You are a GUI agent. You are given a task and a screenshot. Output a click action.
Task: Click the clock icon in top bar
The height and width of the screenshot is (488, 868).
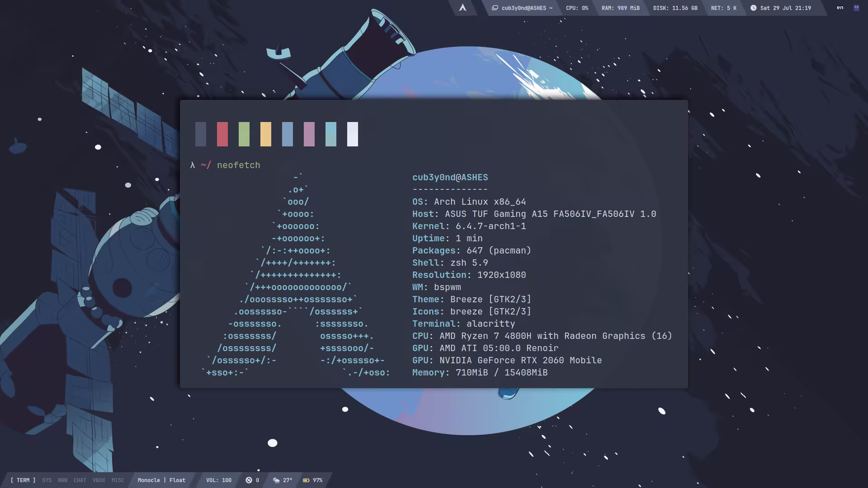[x=753, y=8]
